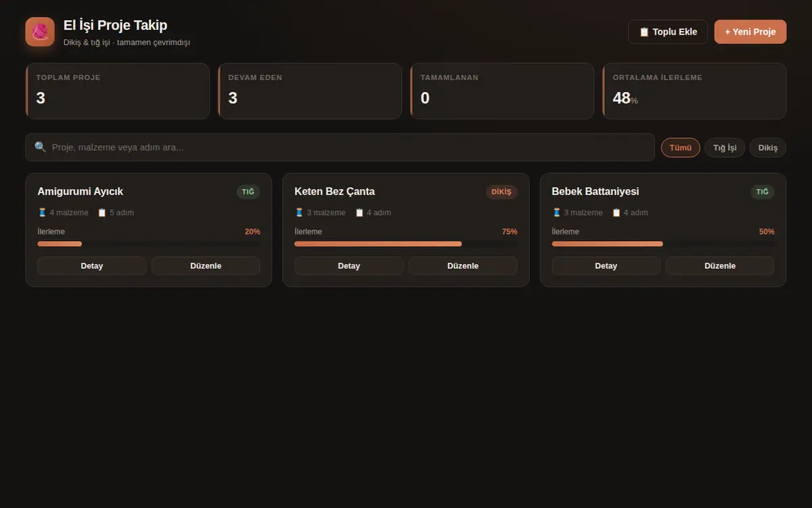
Task: Click the DİKİŞ badge on Keten Bez Çanta
Action: (501, 192)
